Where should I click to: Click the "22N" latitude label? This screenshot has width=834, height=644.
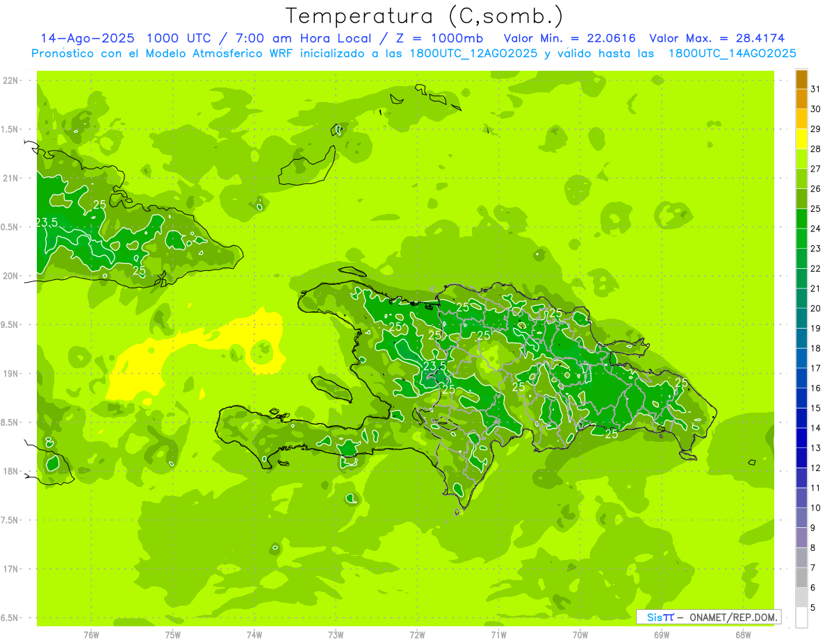[10, 81]
